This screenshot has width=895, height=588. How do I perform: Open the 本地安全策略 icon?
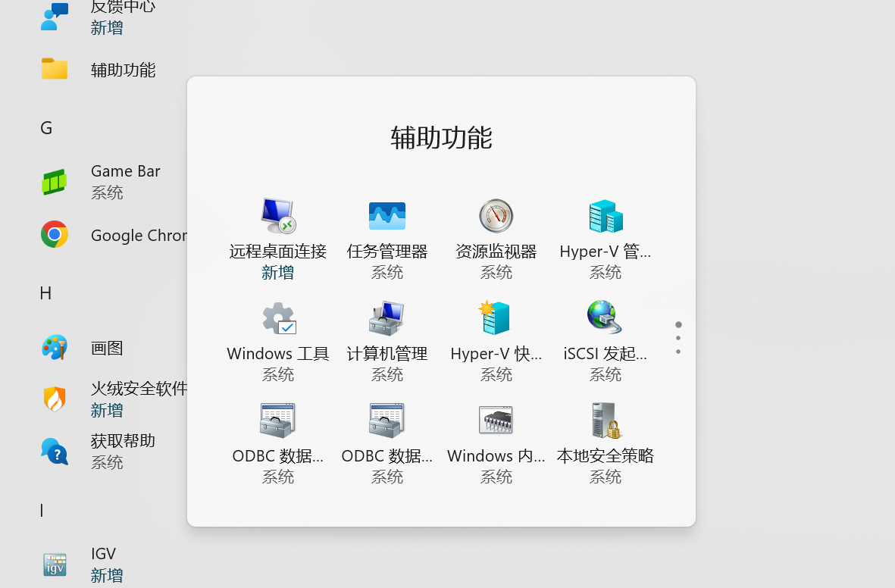coord(606,421)
